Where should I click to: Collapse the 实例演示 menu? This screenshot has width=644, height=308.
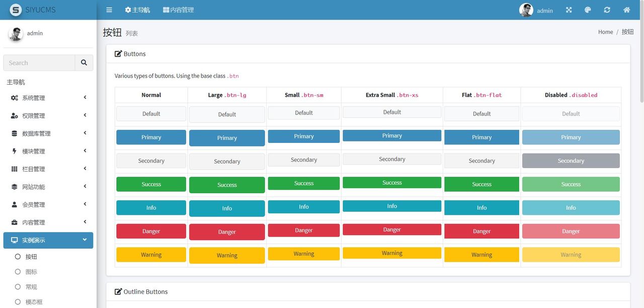click(48, 240)
